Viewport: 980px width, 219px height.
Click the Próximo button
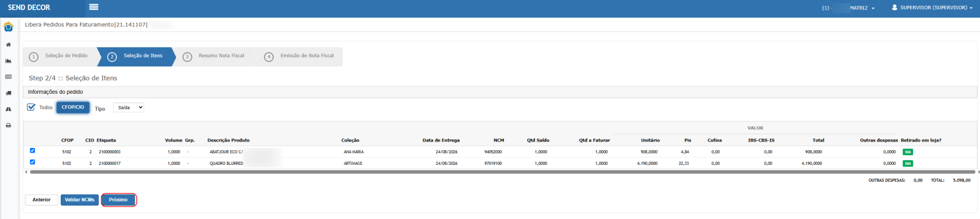point(118,200)
